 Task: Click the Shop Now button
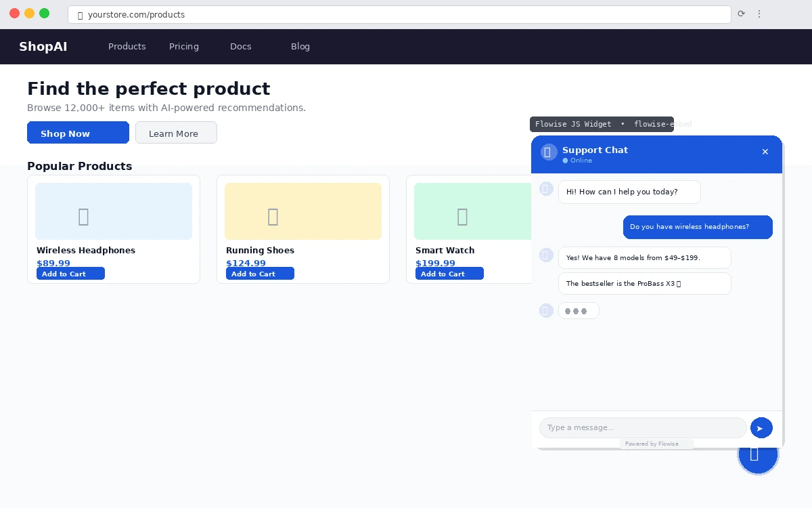click(x=78, y=133)
